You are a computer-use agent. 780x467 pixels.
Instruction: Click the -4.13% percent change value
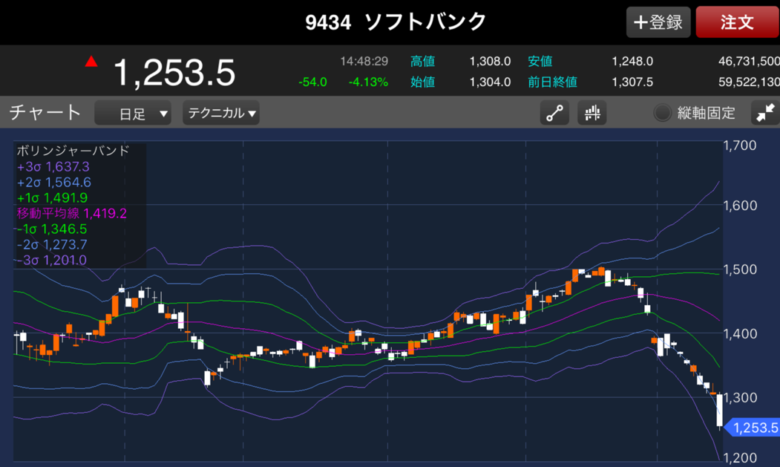point(368,82)
